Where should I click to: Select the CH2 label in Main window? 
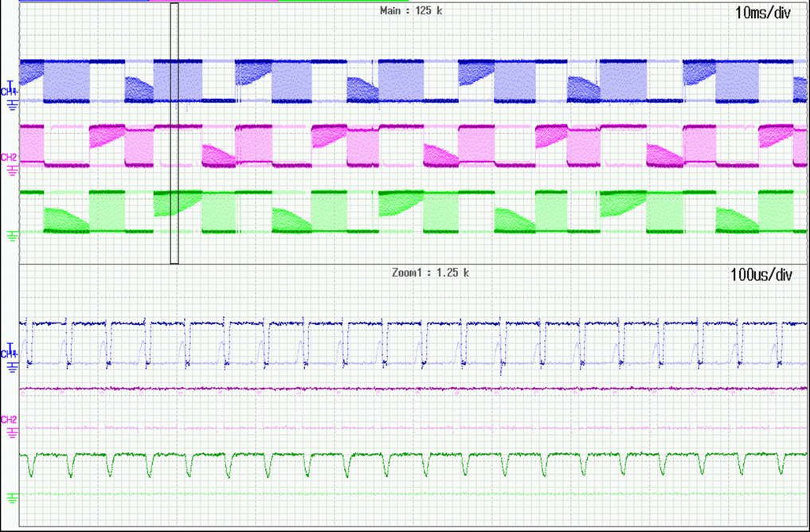[9, 158]
